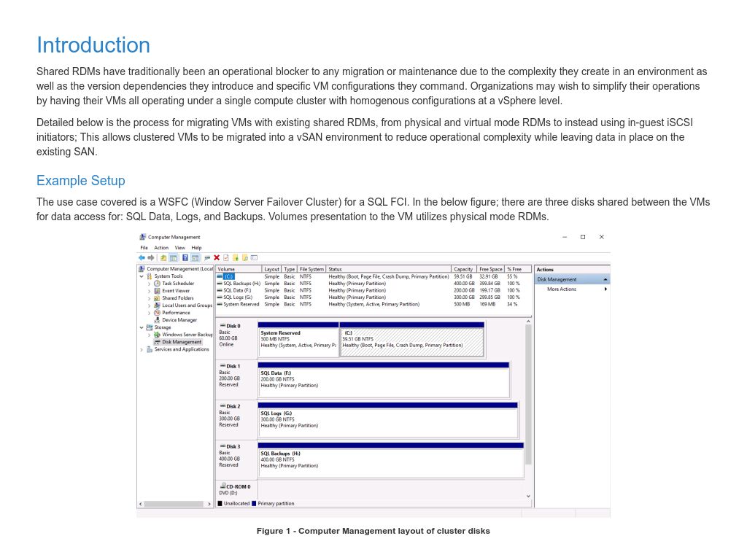Select the SQL Data (F:) volume row
Viewport: 747px width, 560px height.
[241, 290]
